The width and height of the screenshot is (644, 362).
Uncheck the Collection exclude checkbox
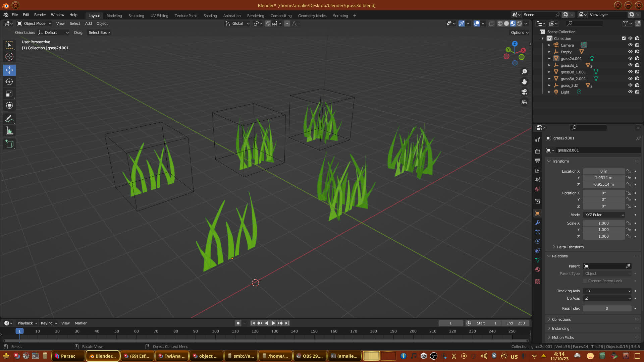coord(624,38)
